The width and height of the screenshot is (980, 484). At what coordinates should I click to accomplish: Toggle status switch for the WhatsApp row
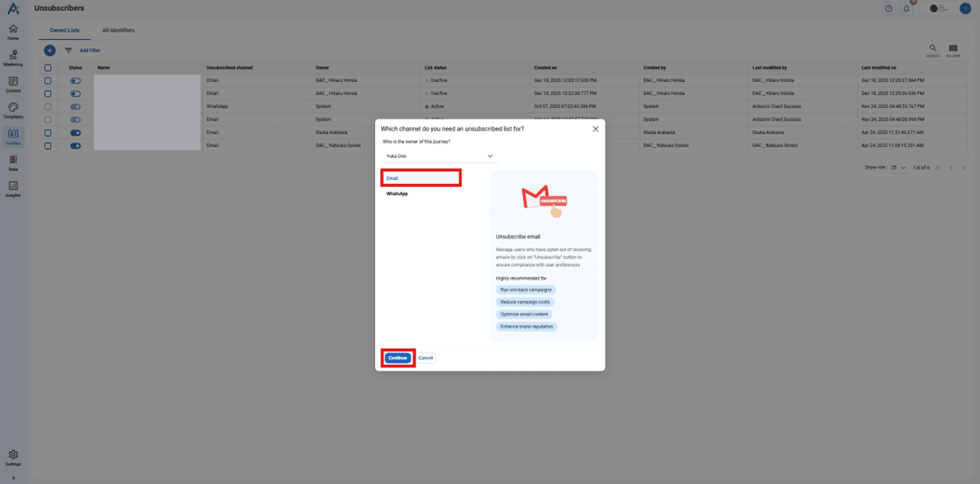(76, 107)
